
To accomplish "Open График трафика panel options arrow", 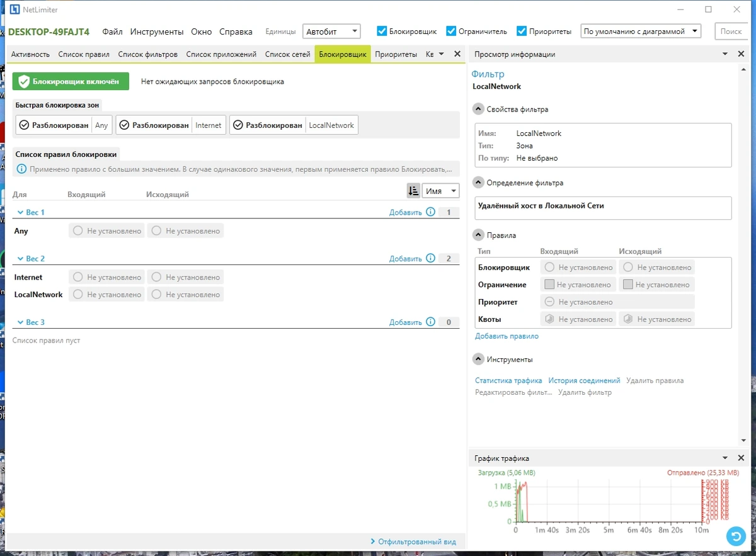I will (725, 458).
